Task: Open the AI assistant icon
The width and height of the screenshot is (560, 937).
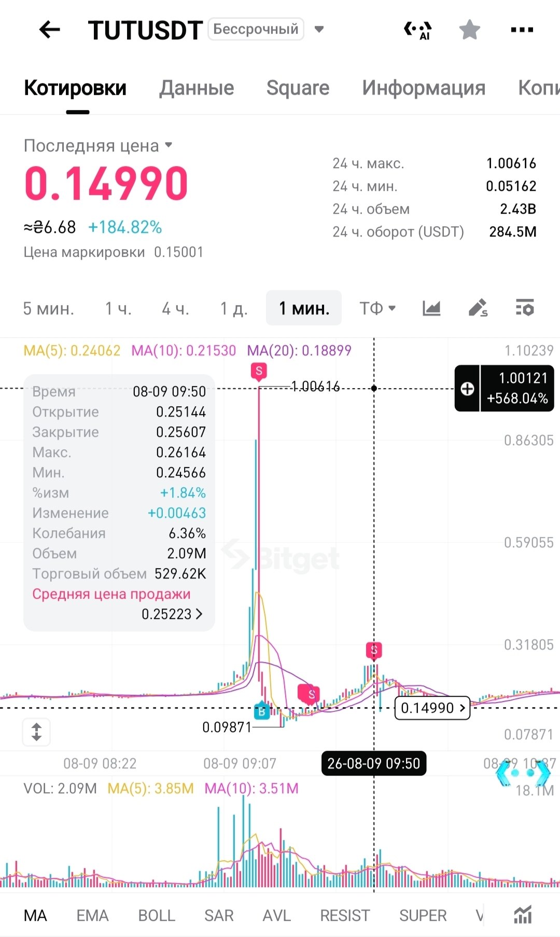Action: click(418, 30)
